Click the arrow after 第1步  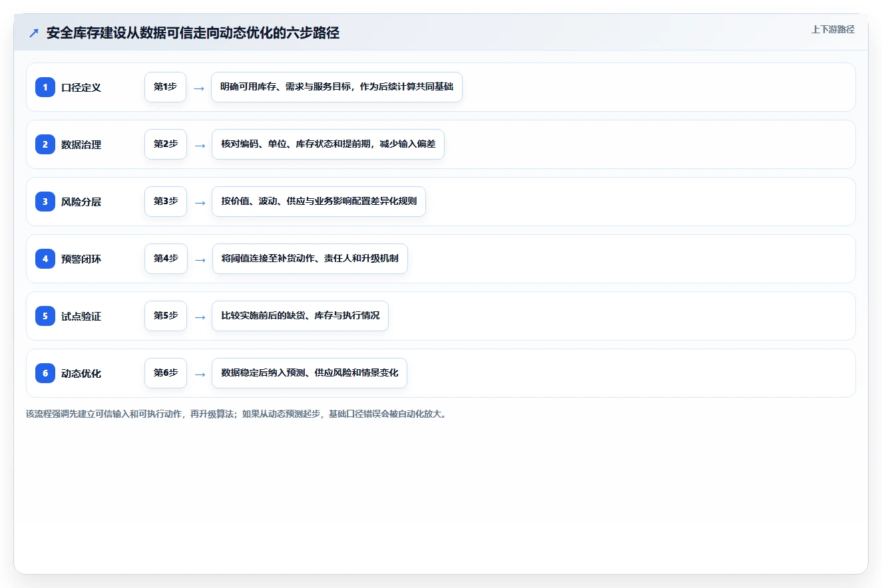click(199, 88)
